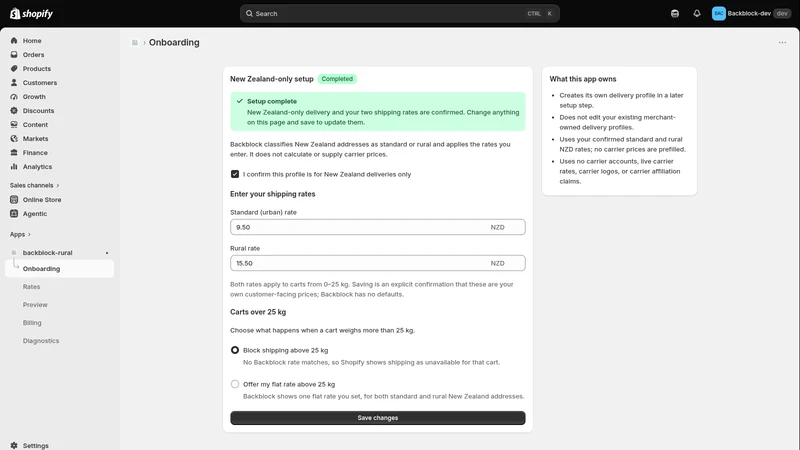Open Analytics page
800x450 pixels.
point(37,167)
